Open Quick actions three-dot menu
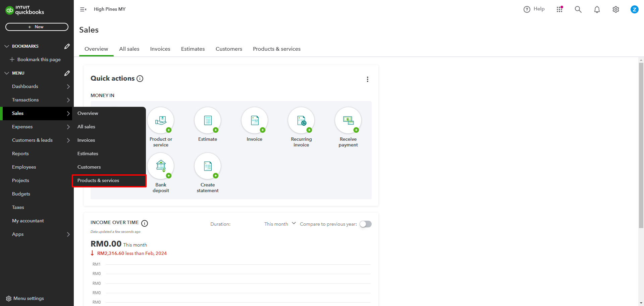This screenshot has height=306, width=644. click(368, 79)
